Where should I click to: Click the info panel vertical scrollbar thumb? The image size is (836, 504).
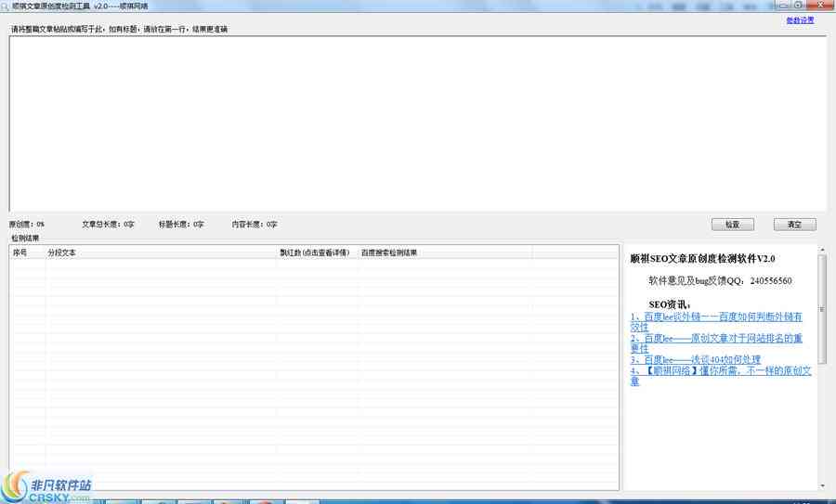[822, 309]
